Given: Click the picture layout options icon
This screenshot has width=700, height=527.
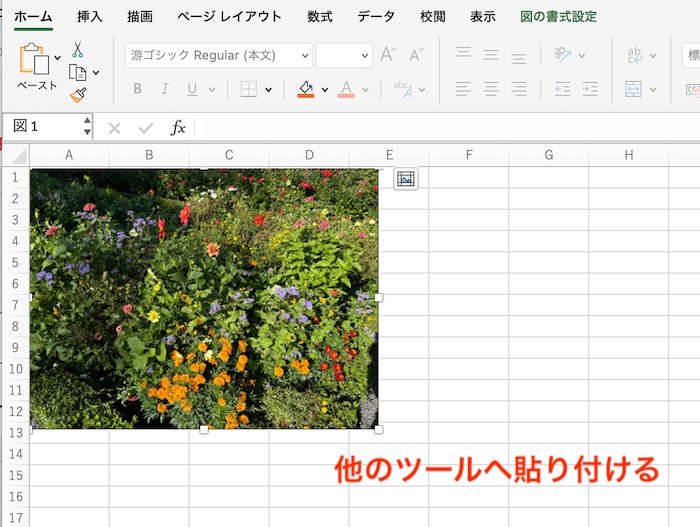Looking at the screenshot, I should point(406,179).
